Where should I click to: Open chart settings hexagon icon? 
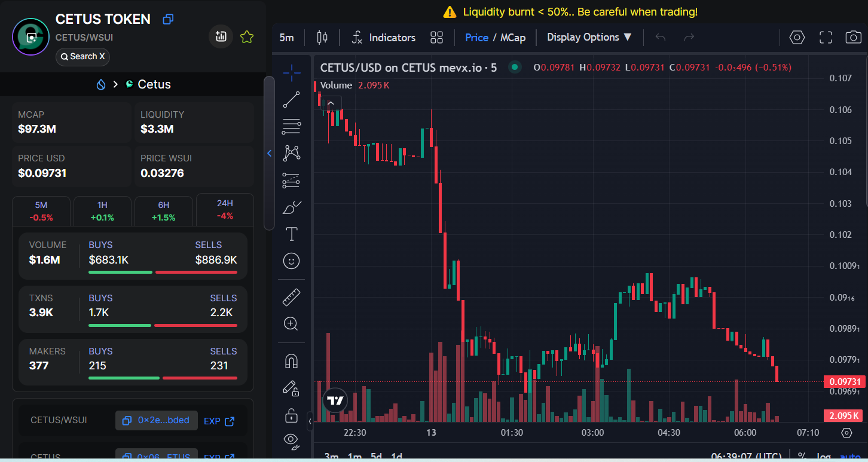tap(797, 38)
